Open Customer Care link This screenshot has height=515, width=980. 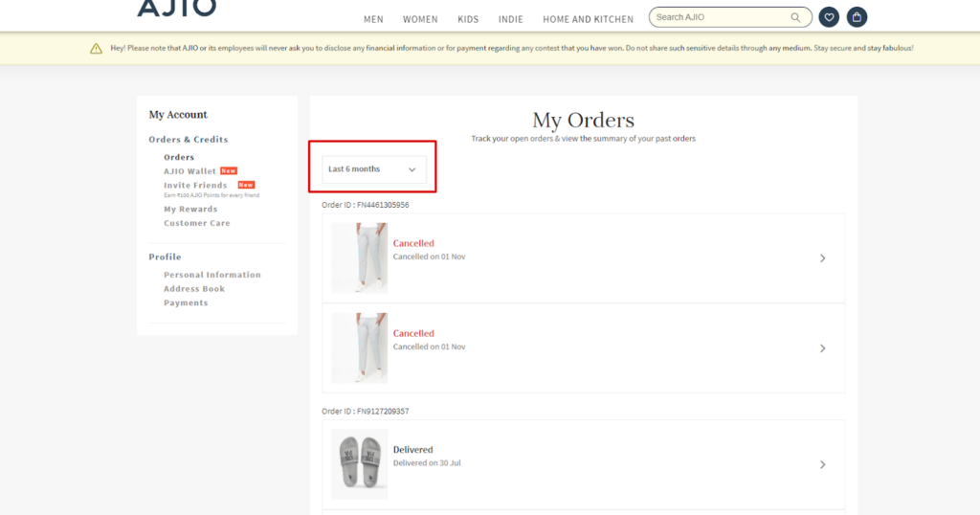[x=197, y=223]
